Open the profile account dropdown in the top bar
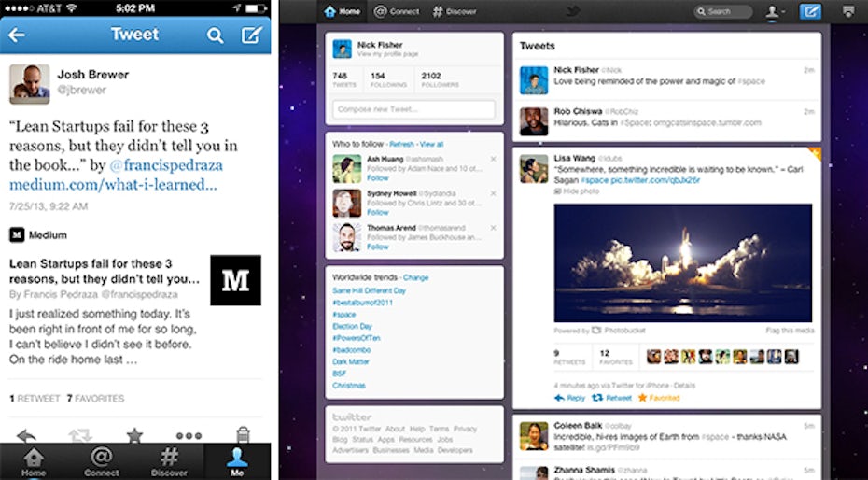 (775, 11)
